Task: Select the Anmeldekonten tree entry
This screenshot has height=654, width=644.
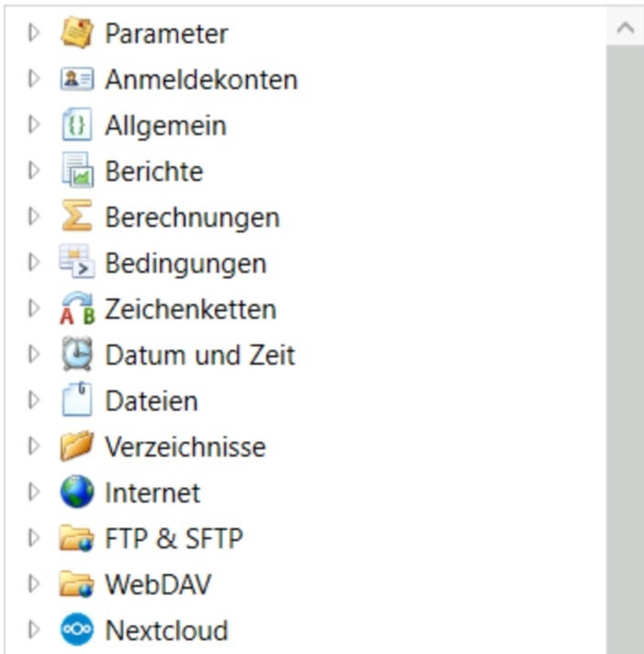Action: tap(200, 80)
